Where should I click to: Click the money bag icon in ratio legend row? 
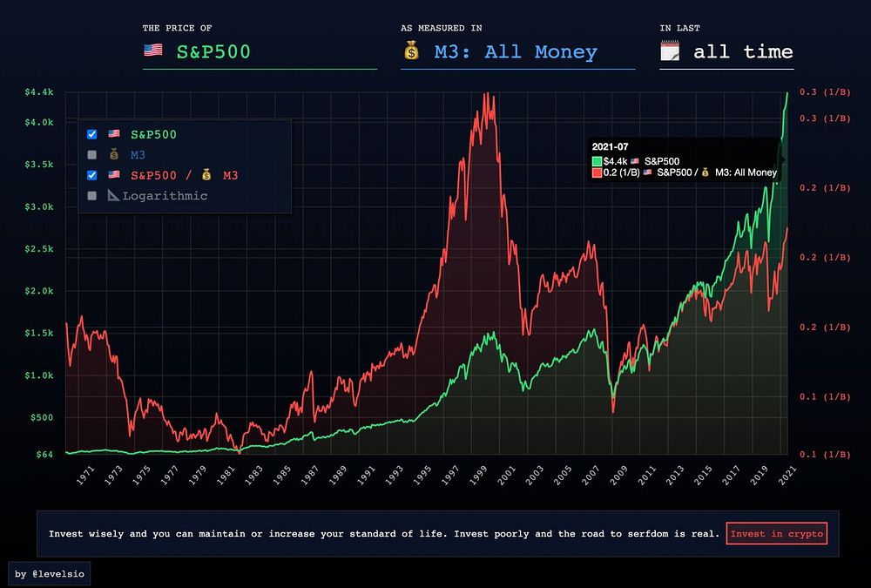tap(206, 175)
